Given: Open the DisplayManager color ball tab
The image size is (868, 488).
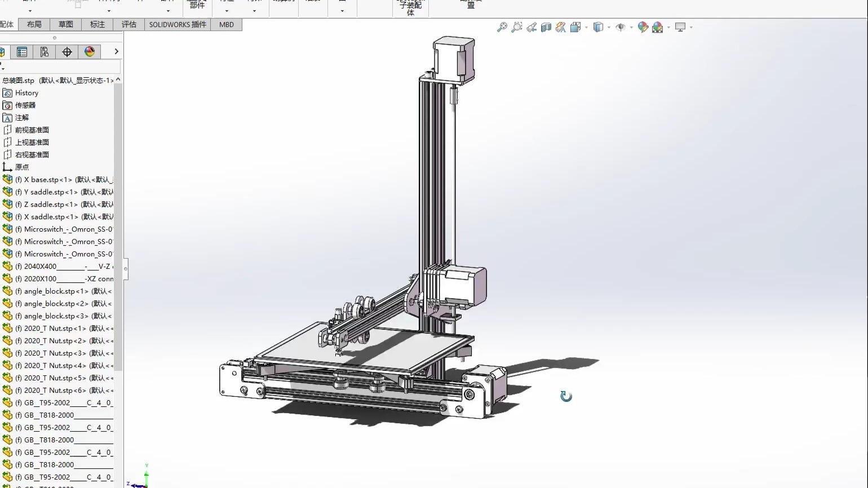Looking at the screenshot, I should [90, 52].
